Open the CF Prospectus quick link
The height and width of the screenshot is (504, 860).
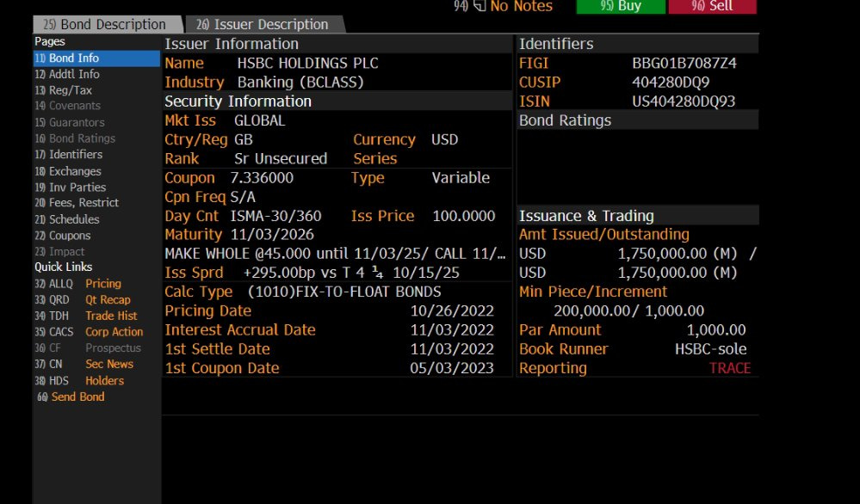[x=88, y=347]
